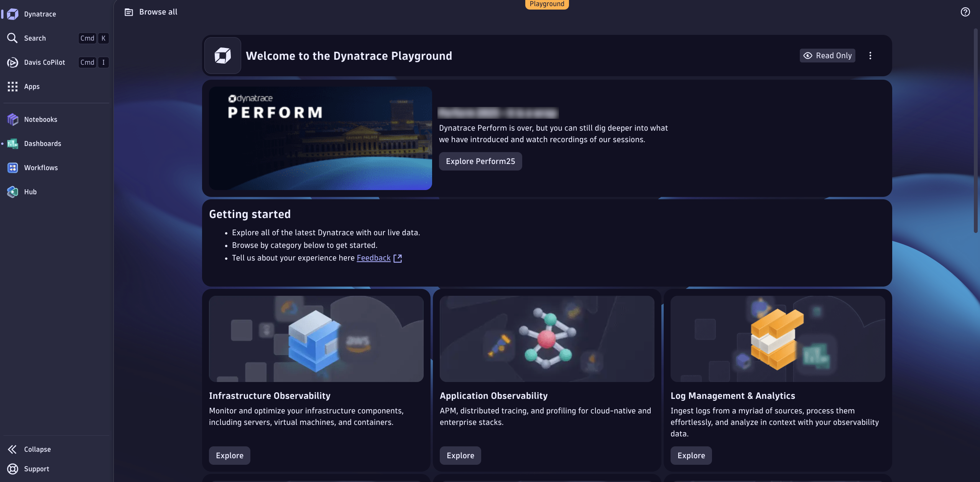The image size is (980, 482).
Task: Click the Getting started heading
Action: (x=250, y=214)
